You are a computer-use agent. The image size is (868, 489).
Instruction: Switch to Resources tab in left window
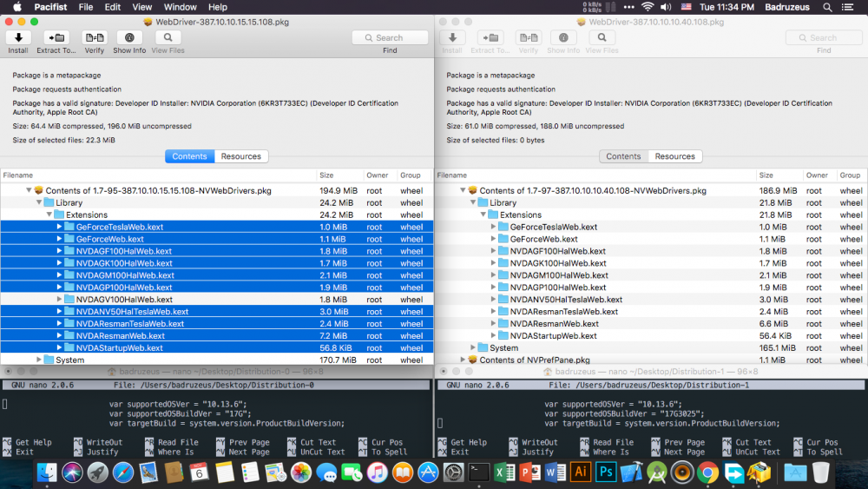tap(240, 156)
